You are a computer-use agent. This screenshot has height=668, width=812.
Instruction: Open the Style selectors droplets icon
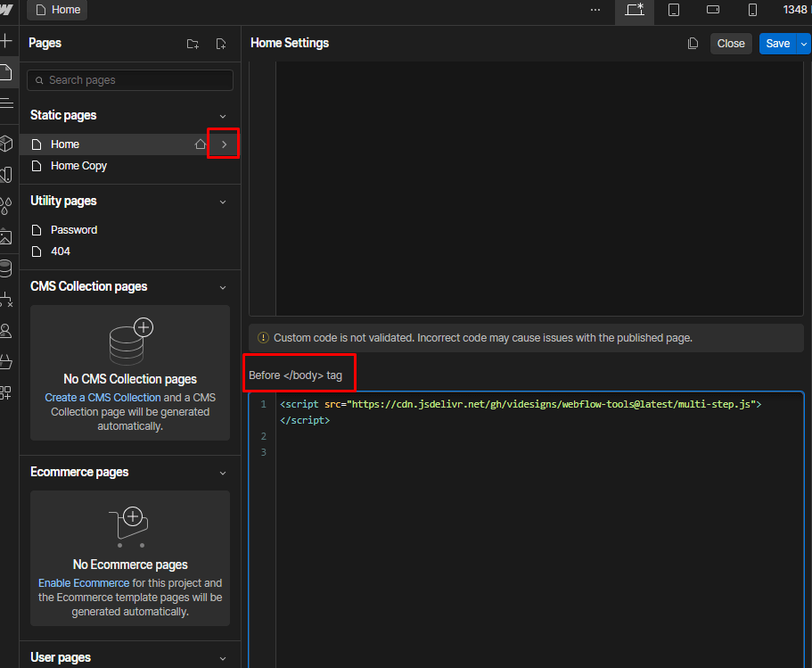coord(5,206)
